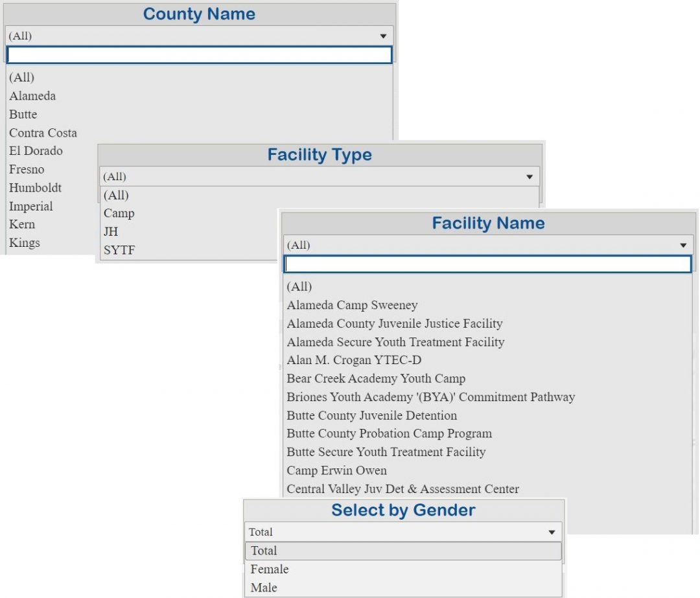Choose Female gender option
700x598 pixels.
coord(270,569)
